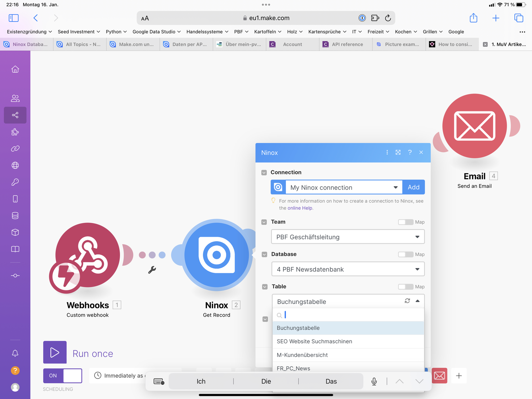Screen dimensions: 532x399
Task: Expand the Kartoffeln bookmark folder
Action: (268, 32)
